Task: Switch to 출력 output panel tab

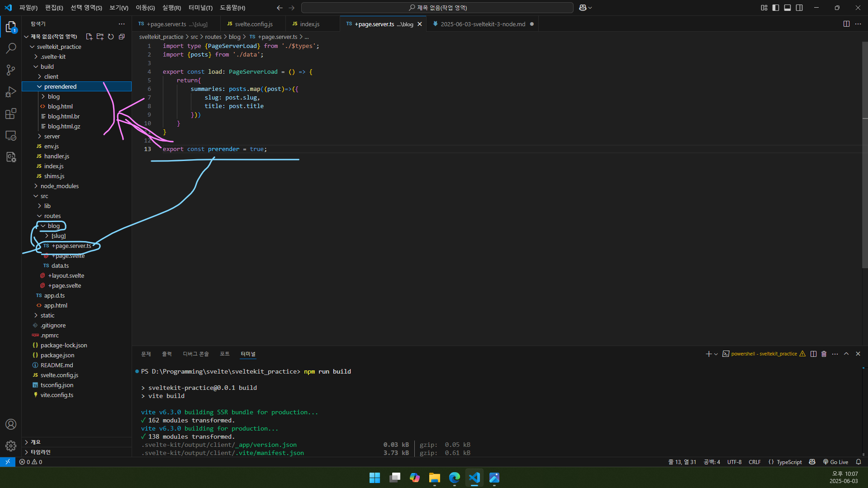Action: click(167, 354)
